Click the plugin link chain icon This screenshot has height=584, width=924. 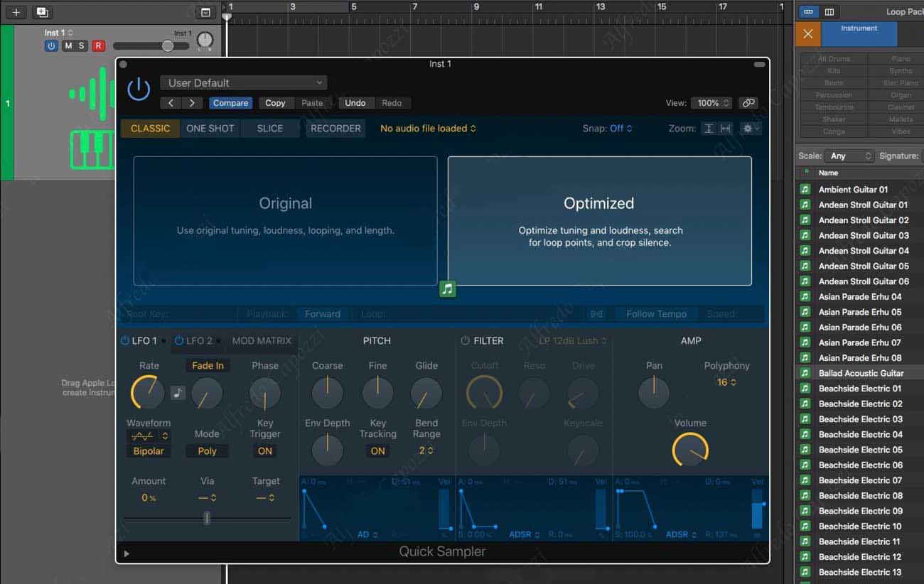pyautogui.click(x=748, y=103)
